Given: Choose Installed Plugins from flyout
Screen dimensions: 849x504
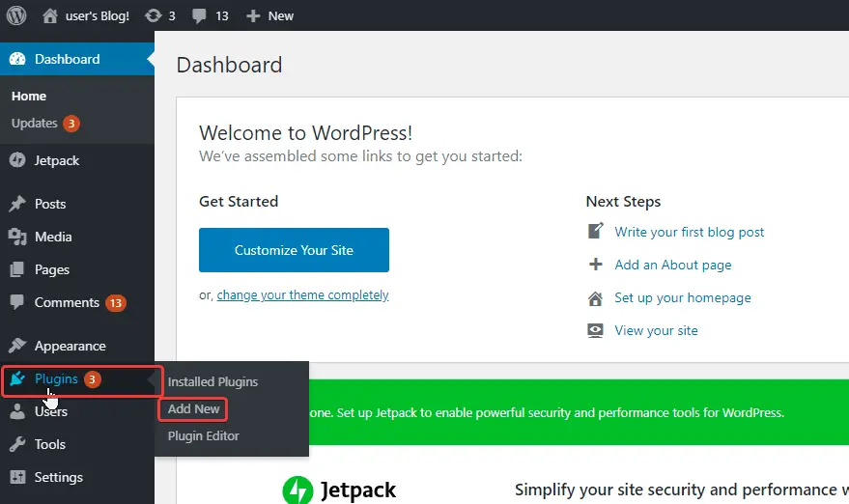Looking at the screenshot, I should (212, 381).
